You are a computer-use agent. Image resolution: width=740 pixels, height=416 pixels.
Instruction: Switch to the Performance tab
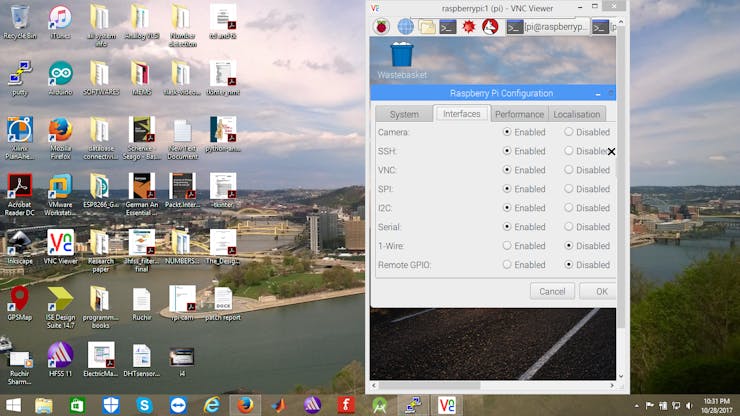point(519,114)
